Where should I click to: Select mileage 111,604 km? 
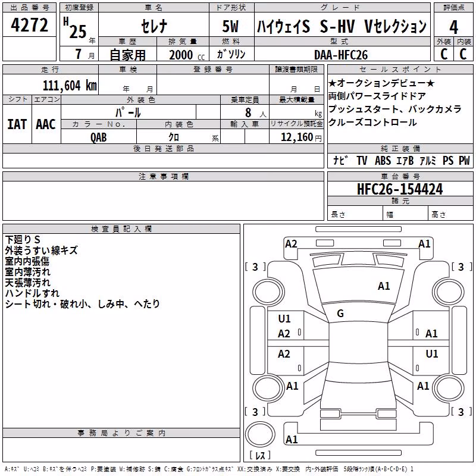[x=70, y=86]
